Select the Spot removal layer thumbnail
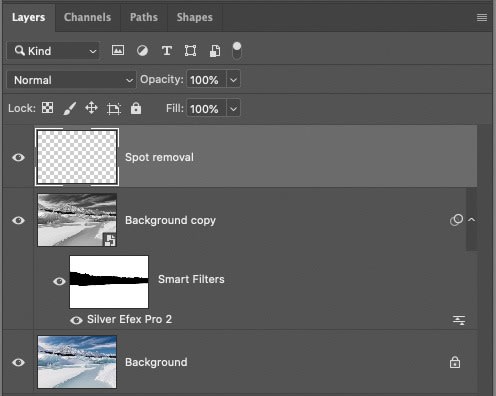 (x=77, y=157)
